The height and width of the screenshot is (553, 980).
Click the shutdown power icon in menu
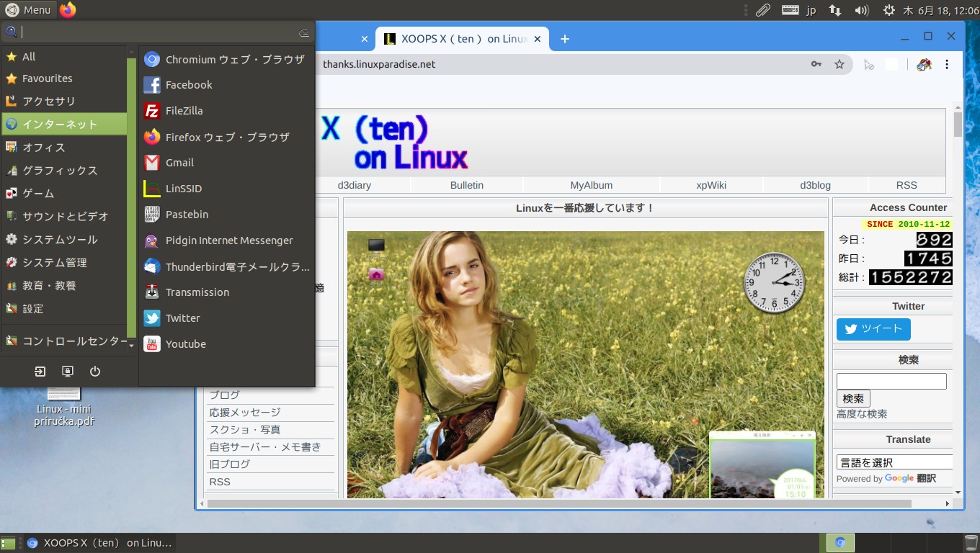[95, 372]
